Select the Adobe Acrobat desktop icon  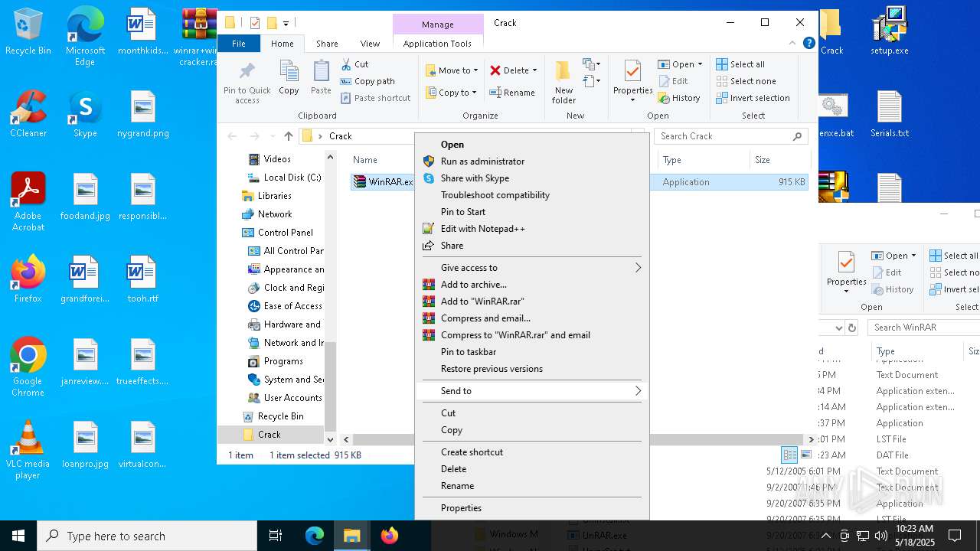(x=28, y=203)
